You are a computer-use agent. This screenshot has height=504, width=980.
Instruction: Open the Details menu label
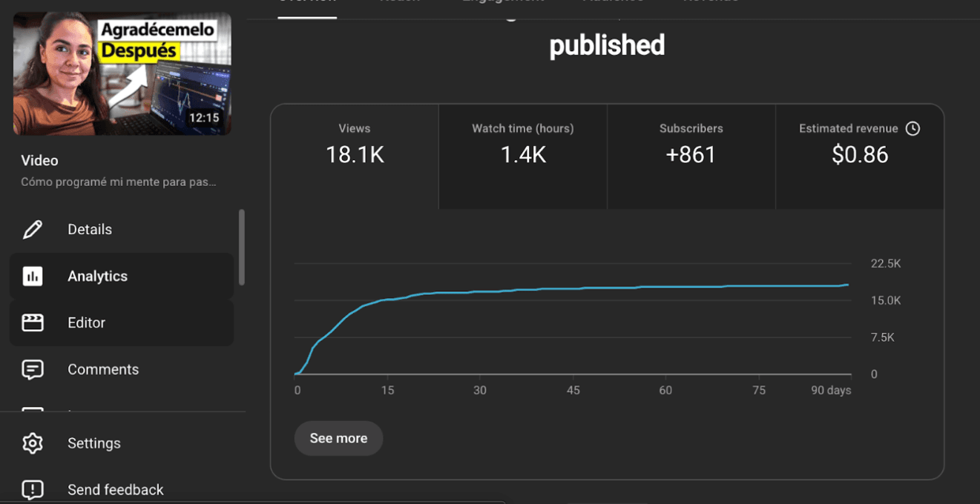point(90,230)
